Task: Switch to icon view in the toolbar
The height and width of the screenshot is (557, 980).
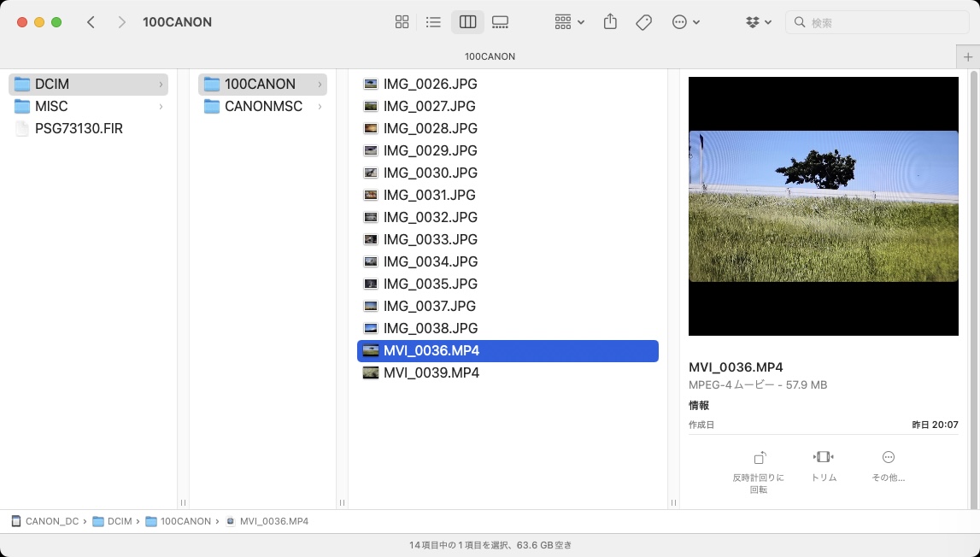Action: 402,21
